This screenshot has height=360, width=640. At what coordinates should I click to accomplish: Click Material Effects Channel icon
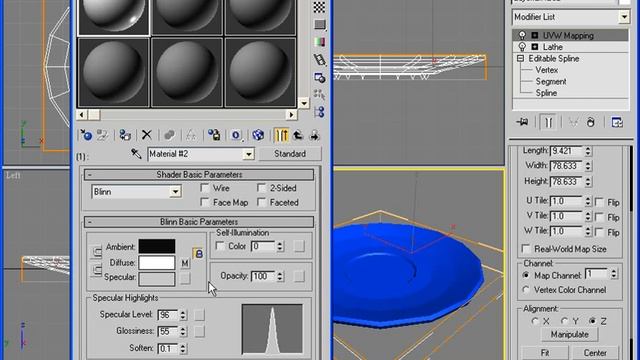pos(236,135)
